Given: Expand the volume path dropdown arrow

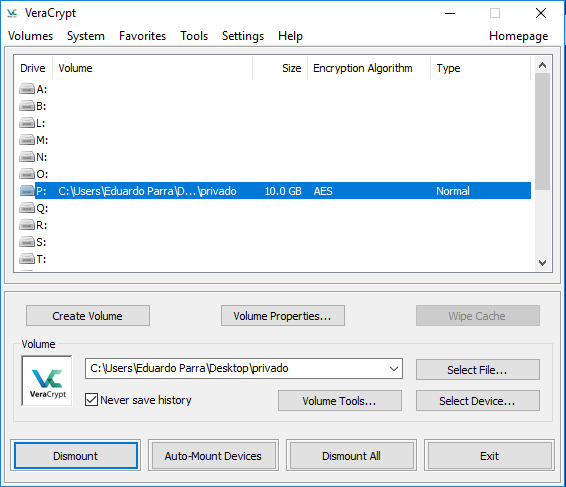Looking at the screenshot, I should pos(394,369).
